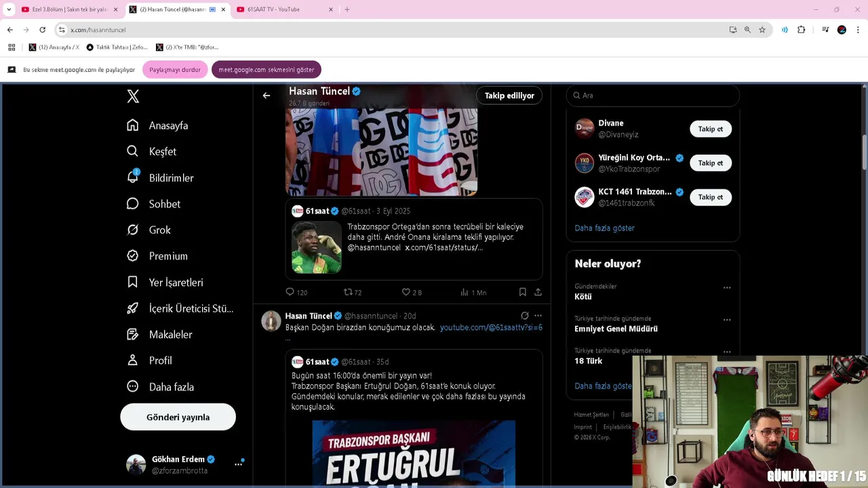The image size is (868, 488).
Task: Open Chrome profile avatar
Action: 842,30
